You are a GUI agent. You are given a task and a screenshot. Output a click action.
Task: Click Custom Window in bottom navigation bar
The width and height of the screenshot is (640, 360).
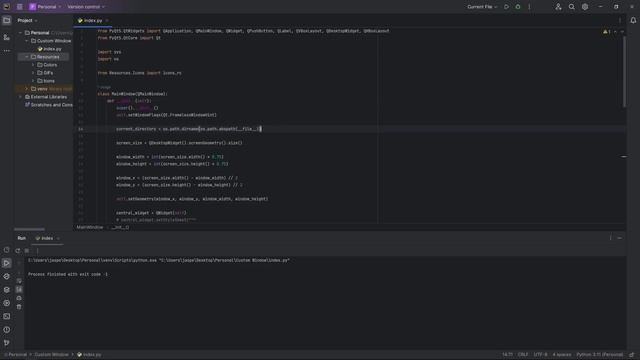pyautogui.click(x=51, y=355)
